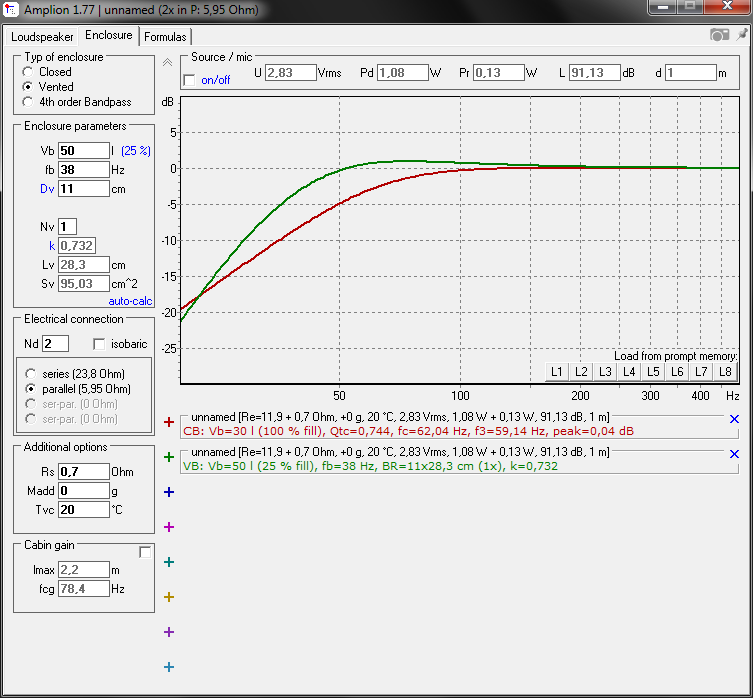This screenshot has width=753, height=698.
Task: Click the U voltage field
Action: coord(291,73)
